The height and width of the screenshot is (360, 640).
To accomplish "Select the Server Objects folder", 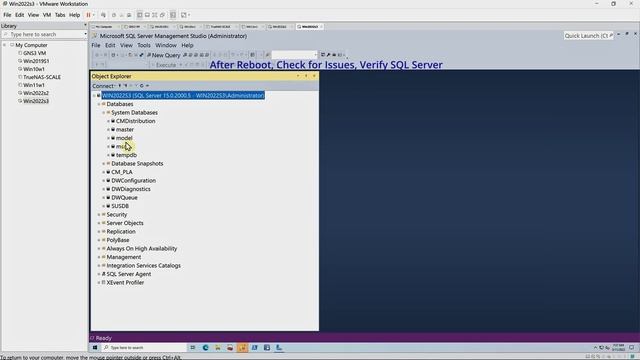I will coord(125,223).
